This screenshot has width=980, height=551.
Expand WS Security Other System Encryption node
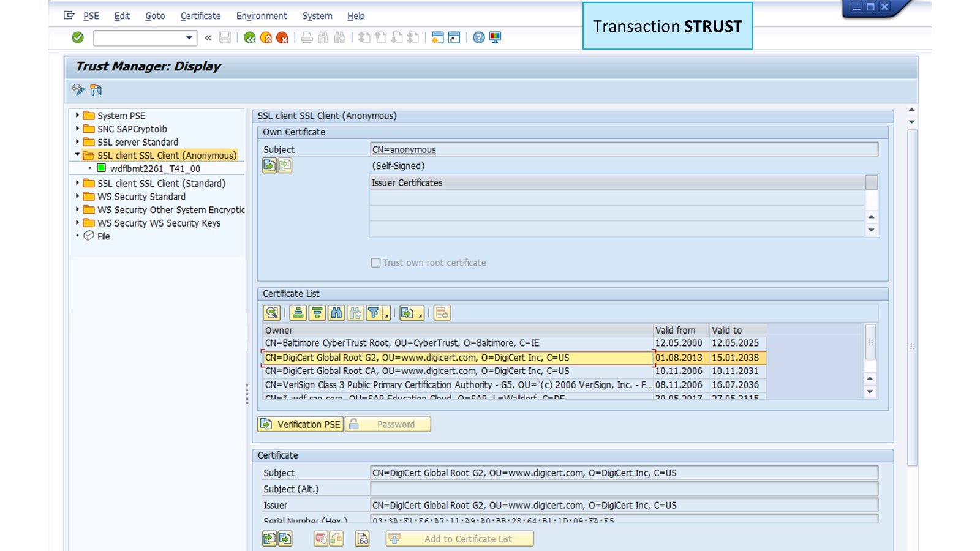click(78, 209)
